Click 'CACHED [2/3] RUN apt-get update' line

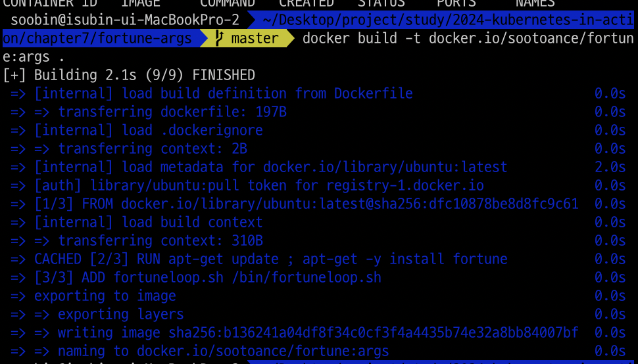258,259
